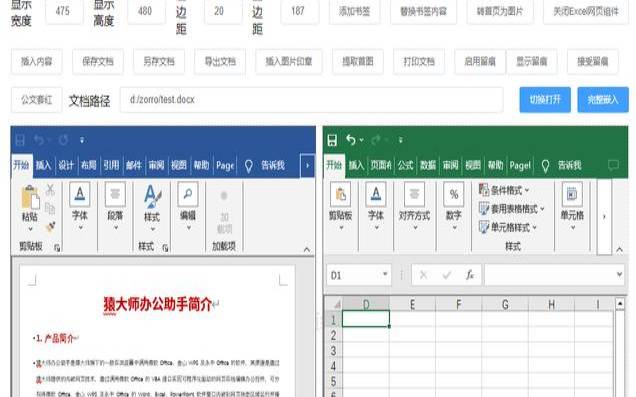Expand the Excel formula bar chevron

point(619,275)
